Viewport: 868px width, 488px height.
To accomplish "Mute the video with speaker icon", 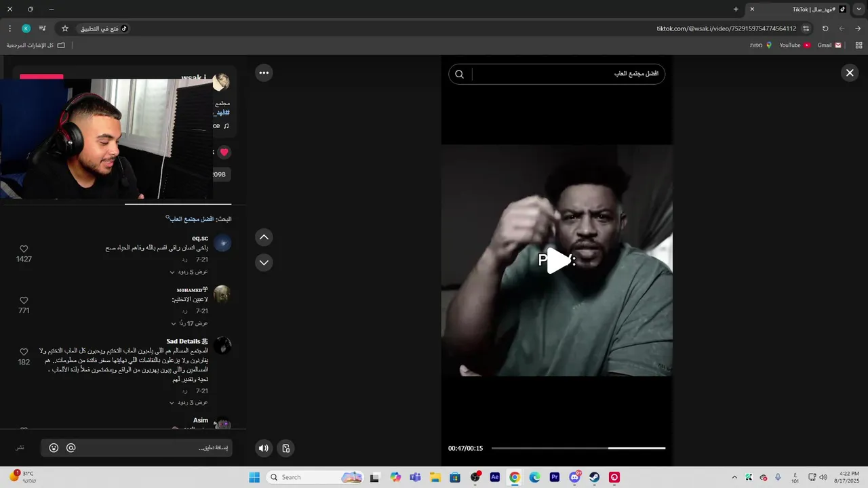I will click(264, 448).
